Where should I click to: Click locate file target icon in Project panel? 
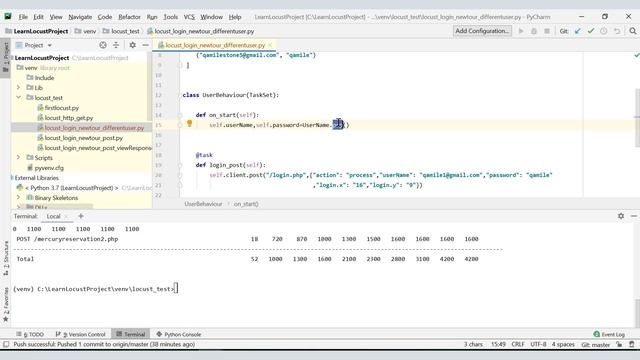click(103, 45)
